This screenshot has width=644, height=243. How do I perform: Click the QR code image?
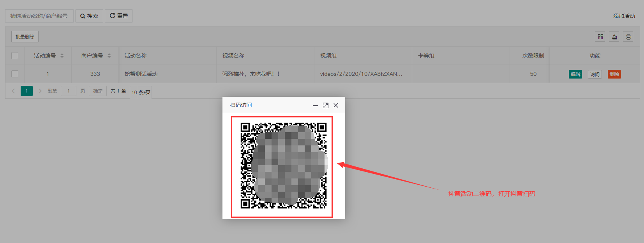[284, 166]
